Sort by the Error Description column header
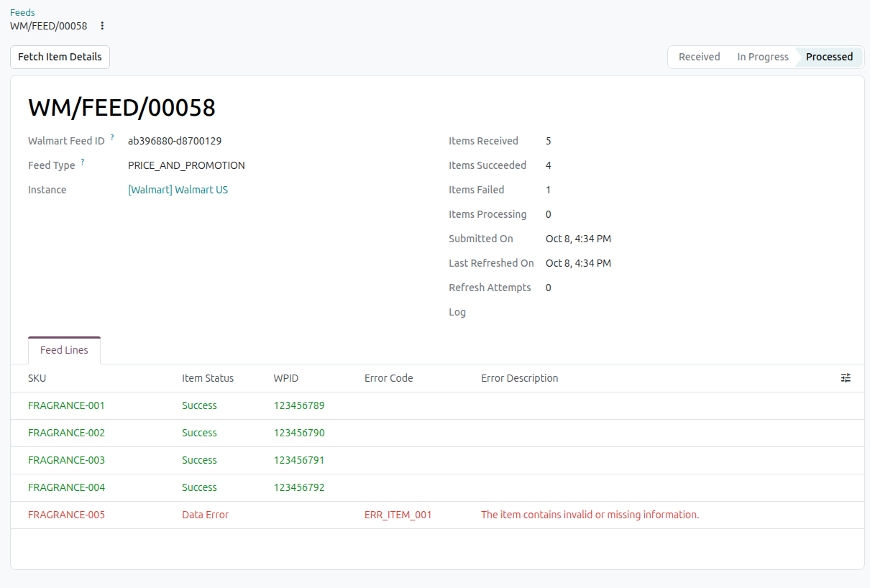This screenshot has width=870, height=588. coord(520,378)
